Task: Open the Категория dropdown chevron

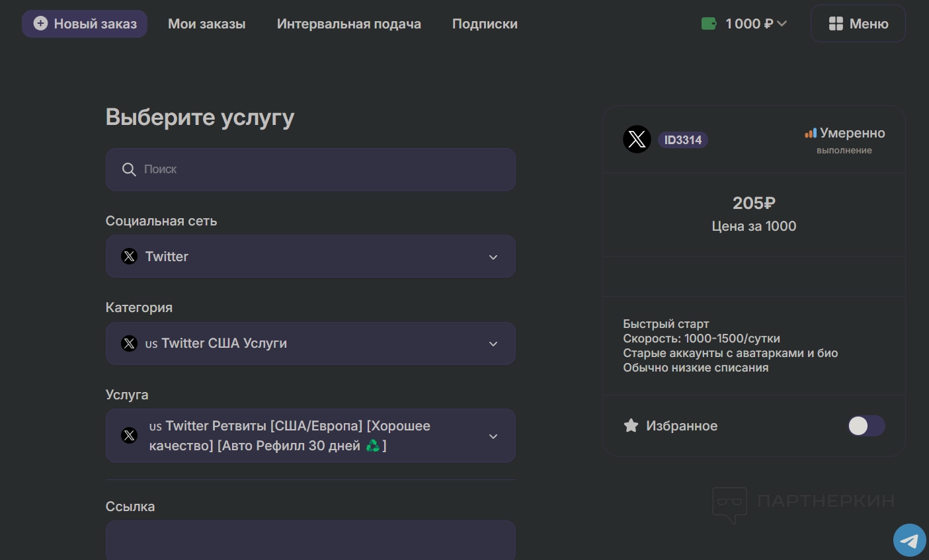Action: coord(493,344)
